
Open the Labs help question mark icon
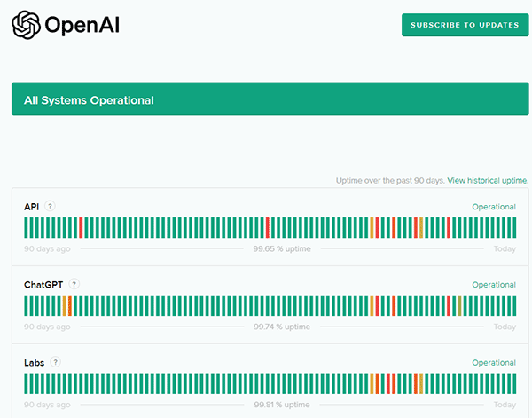pos(55,362)
